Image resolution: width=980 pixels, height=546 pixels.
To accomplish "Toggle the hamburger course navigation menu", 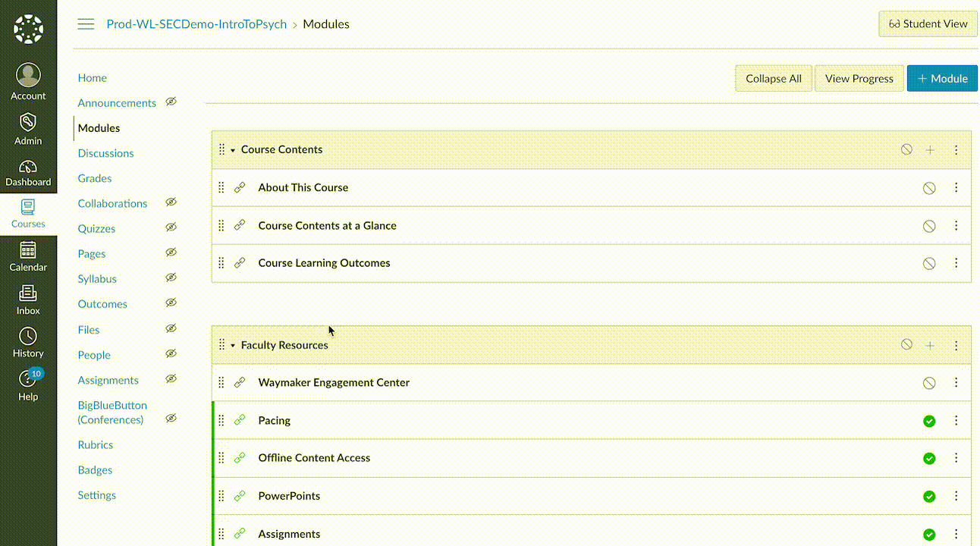I will click(x=86, y=24).
